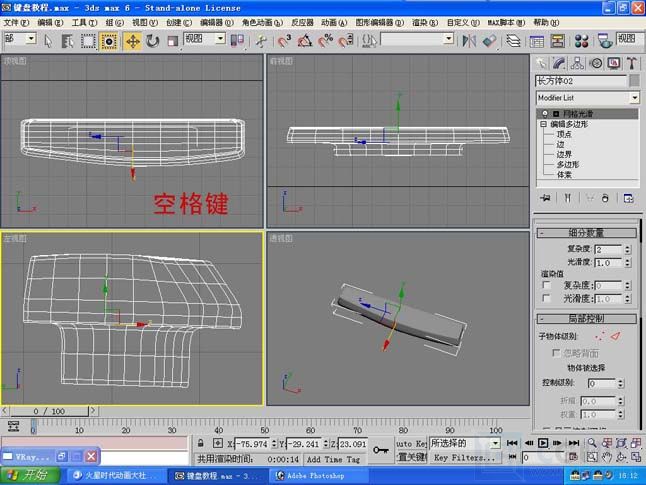Increase the 控制级别 spinner
The width and height of the screenshot is (646, 485).
[x=621, y=381]
